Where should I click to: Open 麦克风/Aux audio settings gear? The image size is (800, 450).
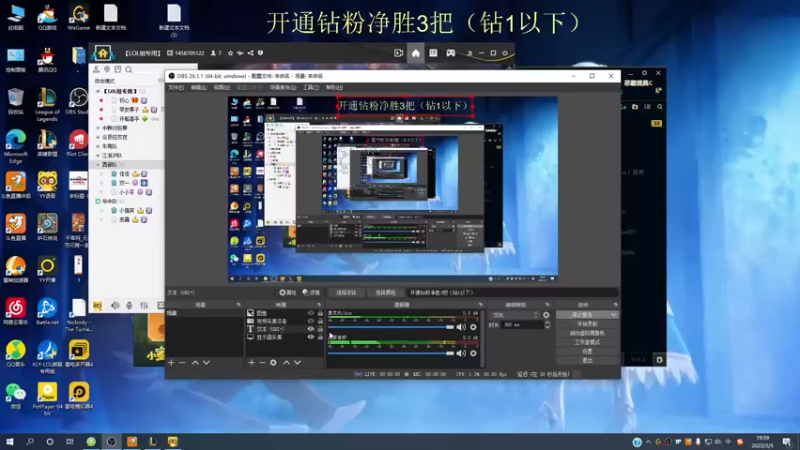pyautogui.click(x=473, y=327)
